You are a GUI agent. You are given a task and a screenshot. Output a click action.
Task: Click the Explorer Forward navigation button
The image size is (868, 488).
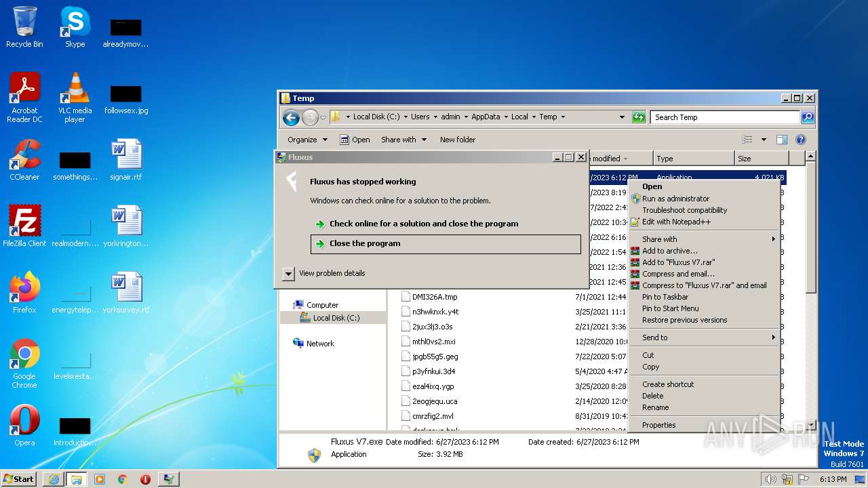coord(310,117)
